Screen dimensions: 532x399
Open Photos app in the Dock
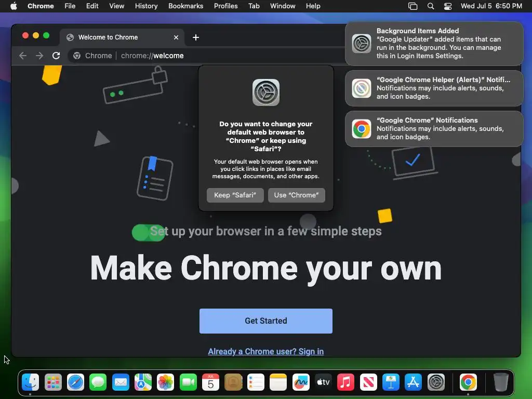coord(166,382)
